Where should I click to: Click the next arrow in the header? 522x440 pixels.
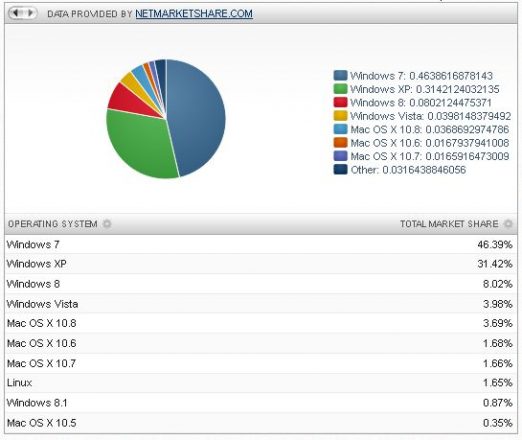[30, 13]
